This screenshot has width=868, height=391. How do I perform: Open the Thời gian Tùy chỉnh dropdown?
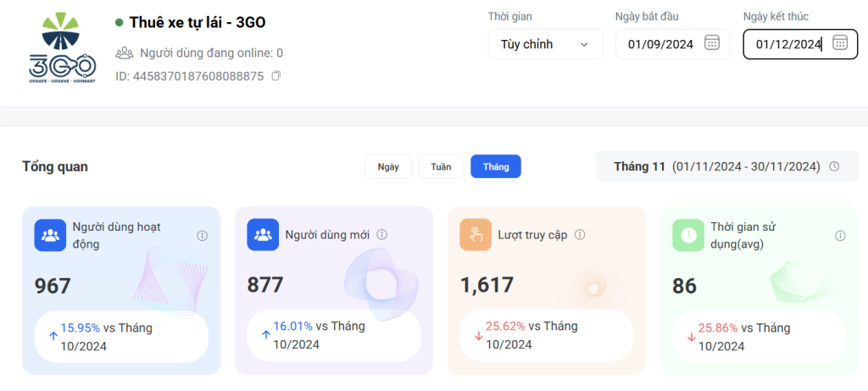[545, 44]
